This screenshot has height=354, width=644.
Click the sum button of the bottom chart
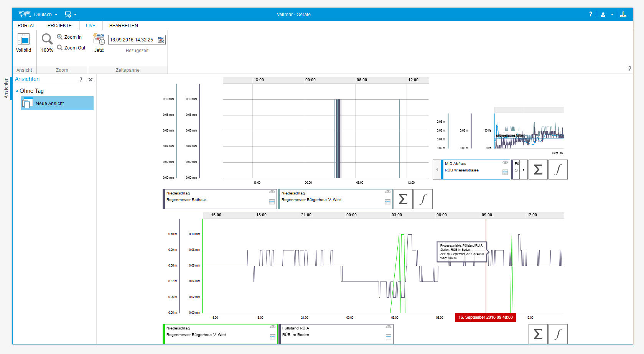(538, 334)
